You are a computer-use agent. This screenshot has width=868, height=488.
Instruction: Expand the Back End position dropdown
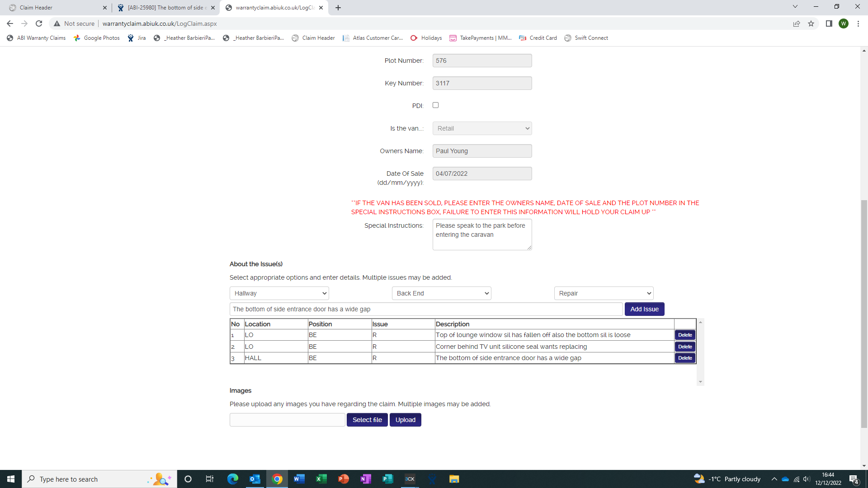(x=441, y=293)
